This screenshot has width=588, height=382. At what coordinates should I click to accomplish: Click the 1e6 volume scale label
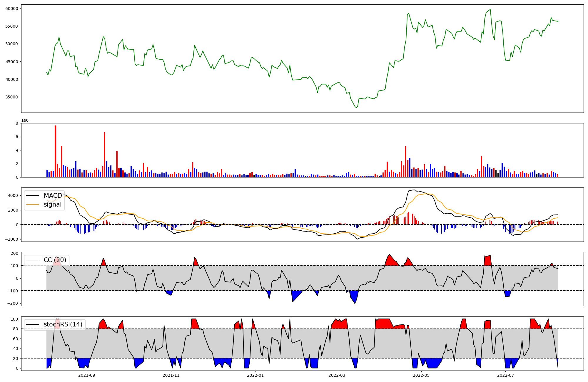point(25,120)
